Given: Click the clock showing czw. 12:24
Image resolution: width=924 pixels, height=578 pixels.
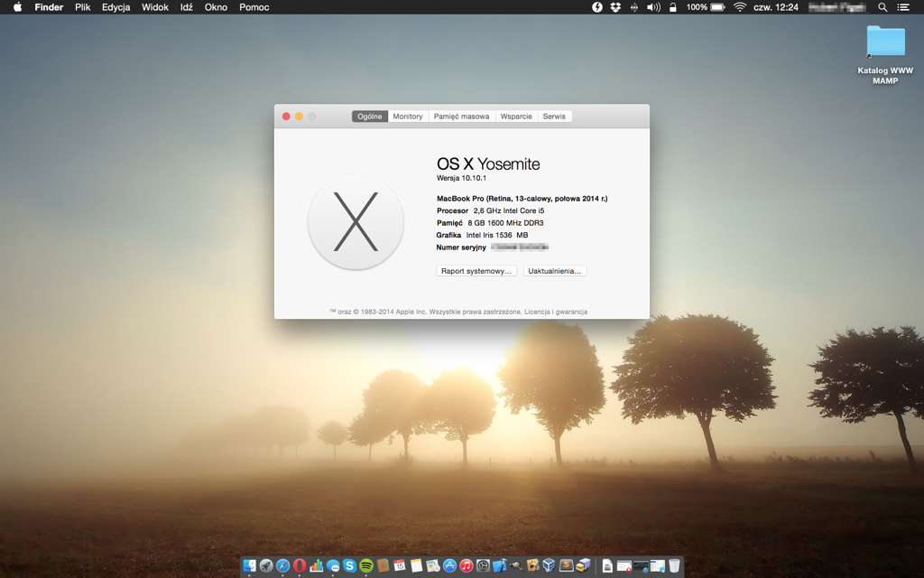Looking at the screenshot, I should [x=775, y=7].
